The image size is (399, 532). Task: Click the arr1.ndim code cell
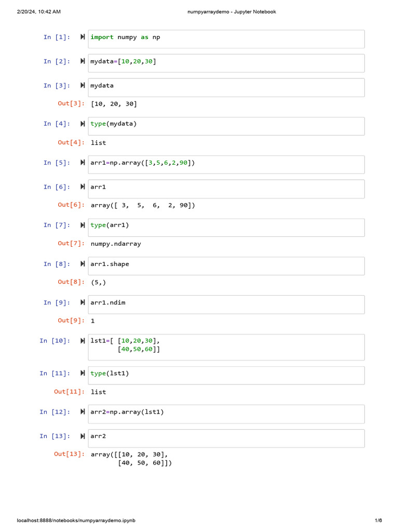point(227,304)
